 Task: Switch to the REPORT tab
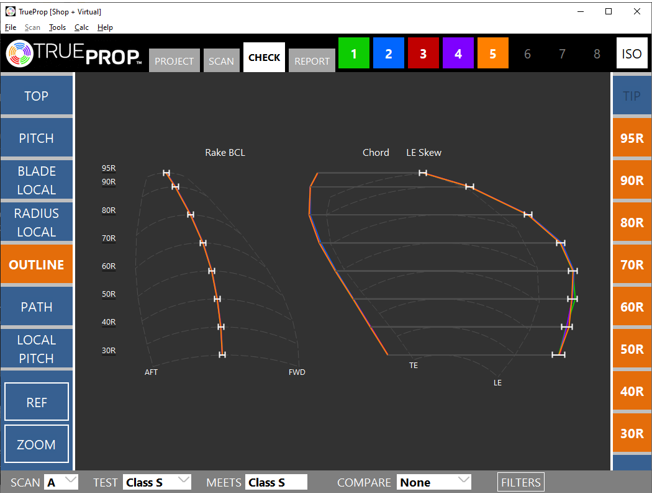[312, 61]
